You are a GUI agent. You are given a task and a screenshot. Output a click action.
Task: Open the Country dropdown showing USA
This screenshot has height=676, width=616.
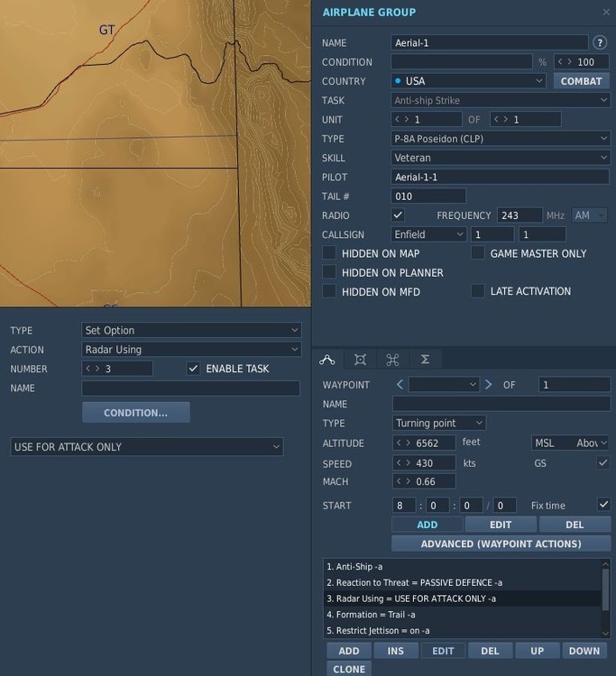(468, 81)
